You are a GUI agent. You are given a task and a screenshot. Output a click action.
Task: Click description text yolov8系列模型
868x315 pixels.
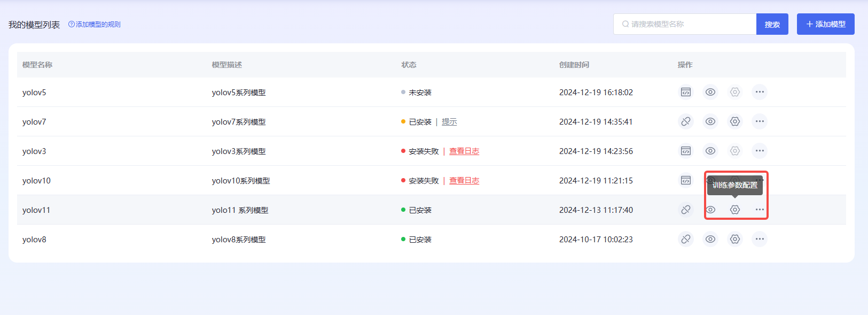[239, 240]
